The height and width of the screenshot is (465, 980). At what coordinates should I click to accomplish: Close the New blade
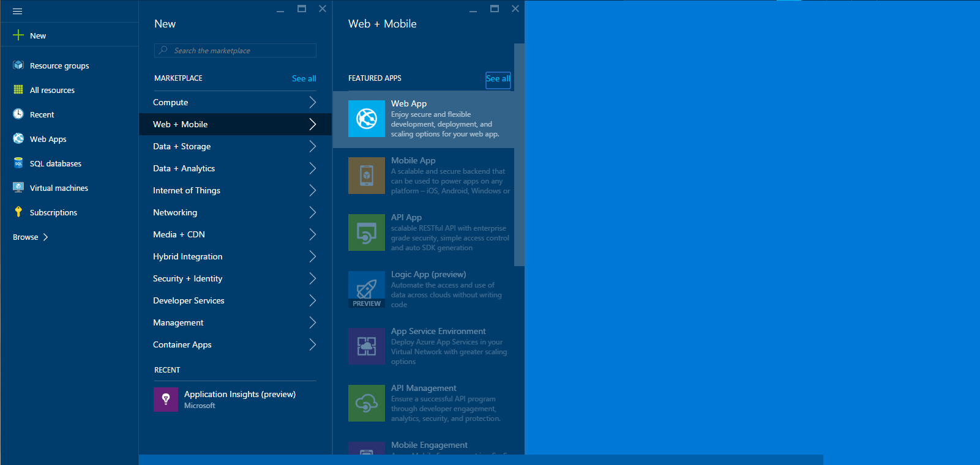coord(323,9)
